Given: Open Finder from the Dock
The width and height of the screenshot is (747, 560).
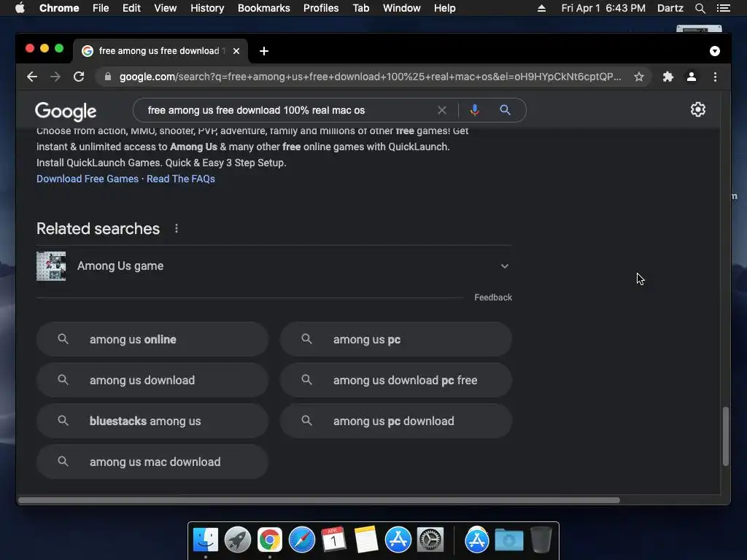Looking at the screenshot, I should [206, 540].
